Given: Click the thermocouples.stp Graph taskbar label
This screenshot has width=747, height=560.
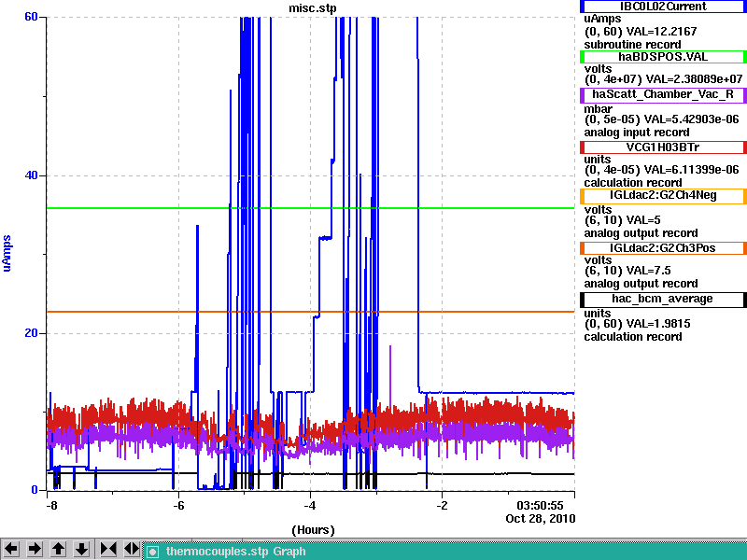Looking at the screenshot, I should (x=236, y=552).
